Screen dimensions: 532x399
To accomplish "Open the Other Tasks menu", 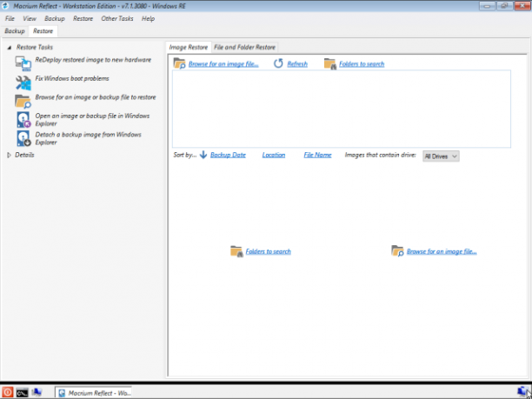I will 117,18.
